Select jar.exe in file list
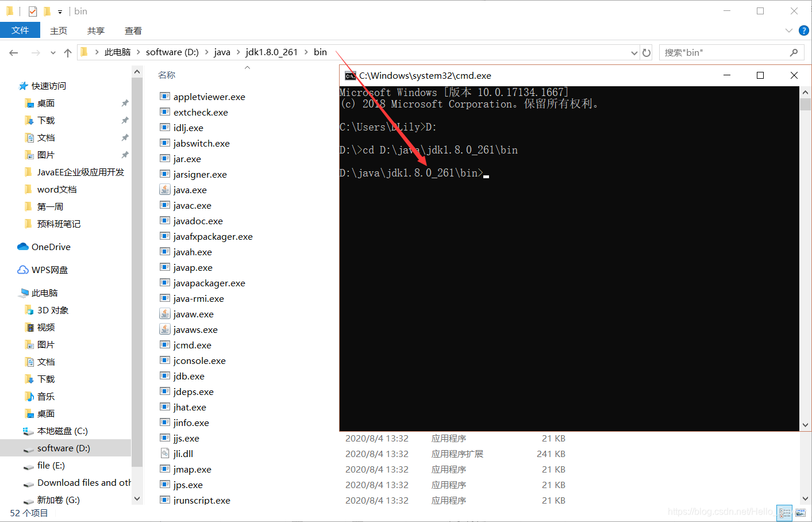The width and height of the screenshot is (812, 522). (187, 159)
